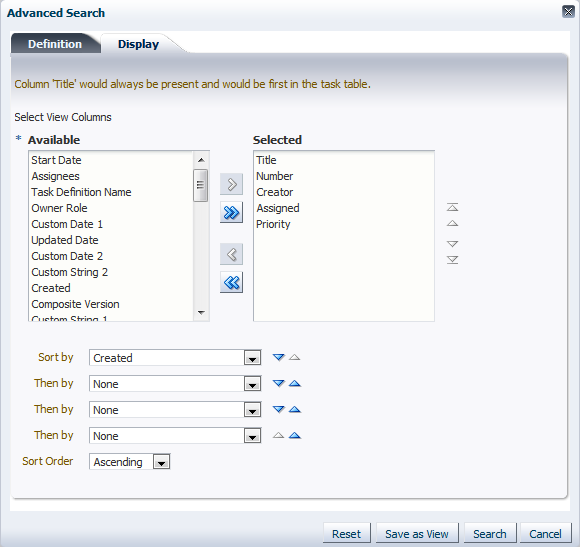Screen dimensions: 580x547
Task: Click the Available list scrollbar thumb
Action: tap(200, 185)
